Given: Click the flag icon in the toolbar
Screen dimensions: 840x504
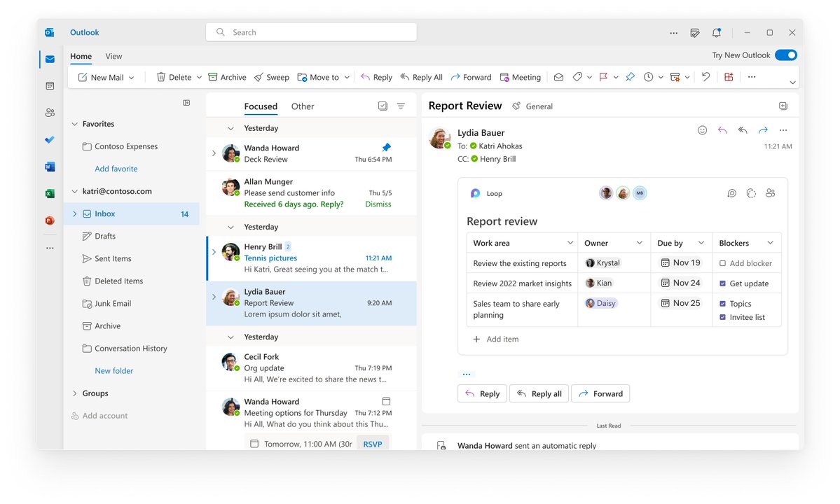Looking at the screenshot, I should pos(603,77).
